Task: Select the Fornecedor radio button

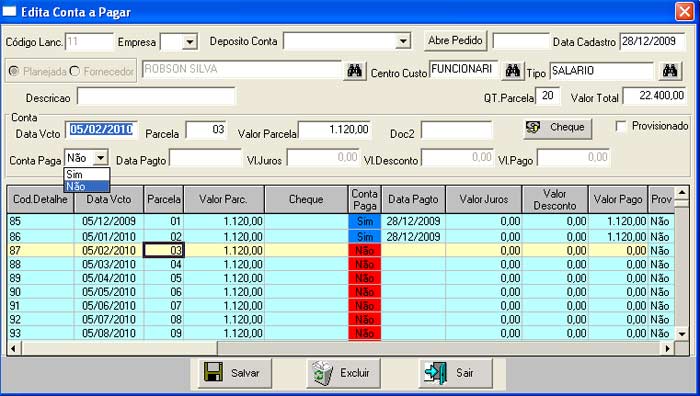Action: pos(75,71)
